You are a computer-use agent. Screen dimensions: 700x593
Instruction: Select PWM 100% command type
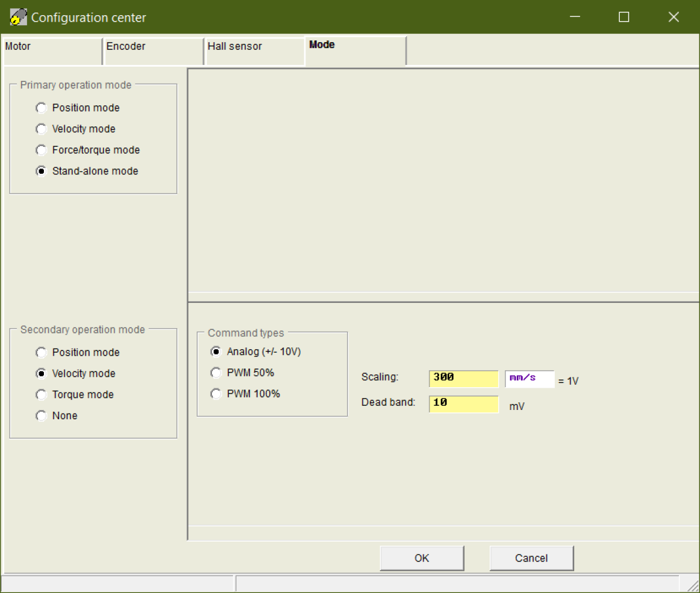point(216,394)
